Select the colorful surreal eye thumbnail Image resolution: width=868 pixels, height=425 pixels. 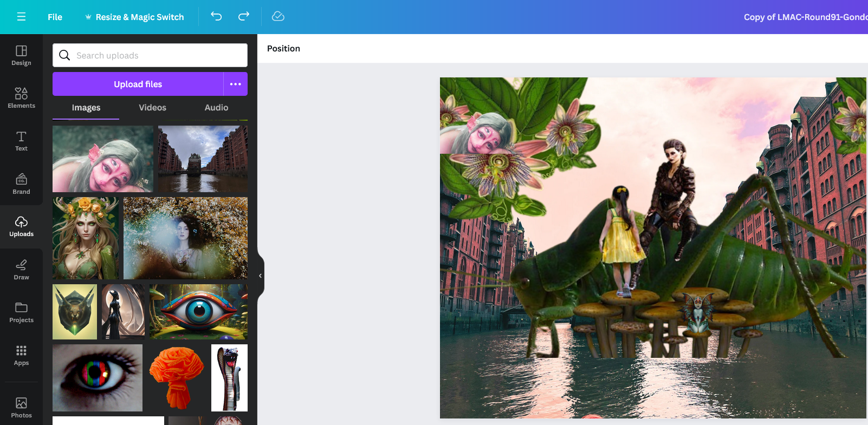[198, 312]
